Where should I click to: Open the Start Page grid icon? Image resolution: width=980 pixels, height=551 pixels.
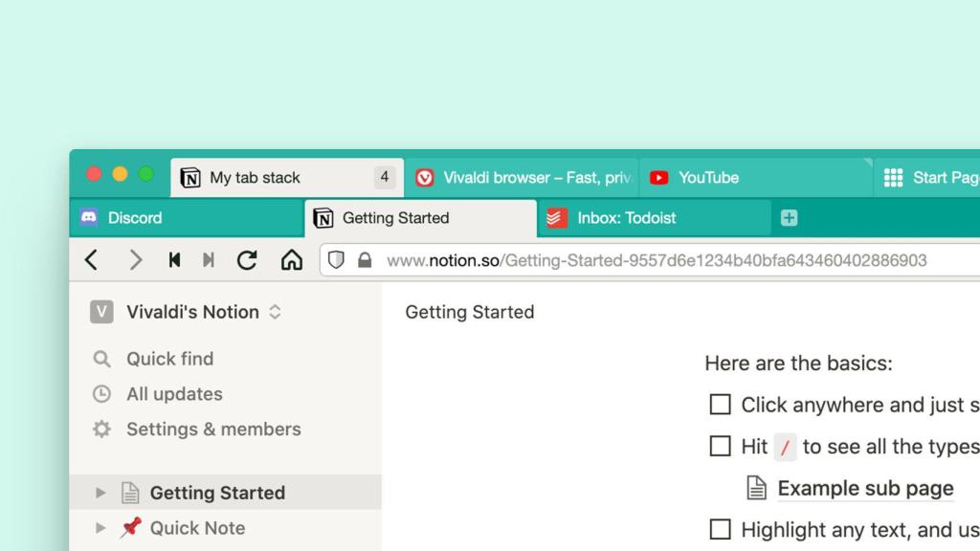892,177
